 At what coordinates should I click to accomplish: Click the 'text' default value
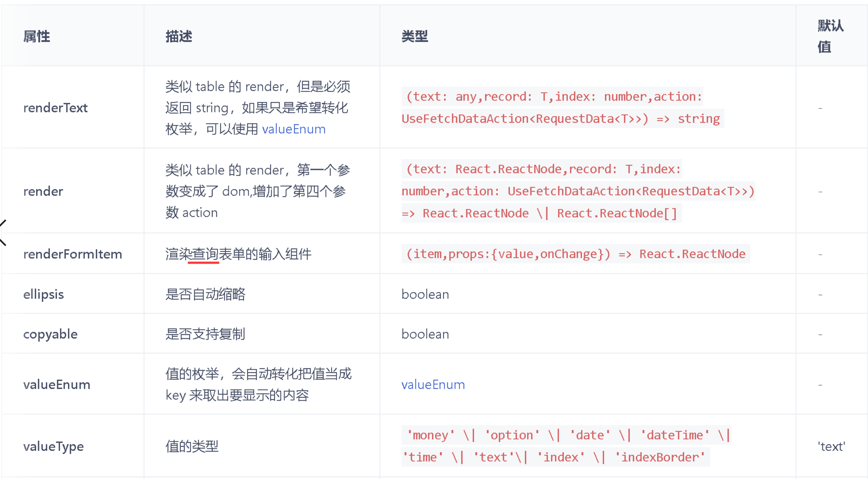pos(831,446)
